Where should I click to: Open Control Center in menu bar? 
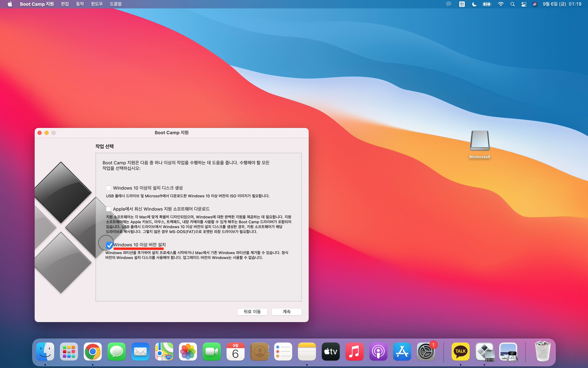pyautogui.click(x=524, y=4)
